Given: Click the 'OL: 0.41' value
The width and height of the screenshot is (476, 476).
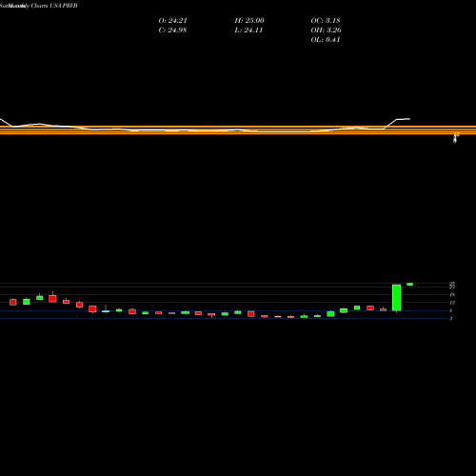Looking at the screenshot, I should pos(326,40).
